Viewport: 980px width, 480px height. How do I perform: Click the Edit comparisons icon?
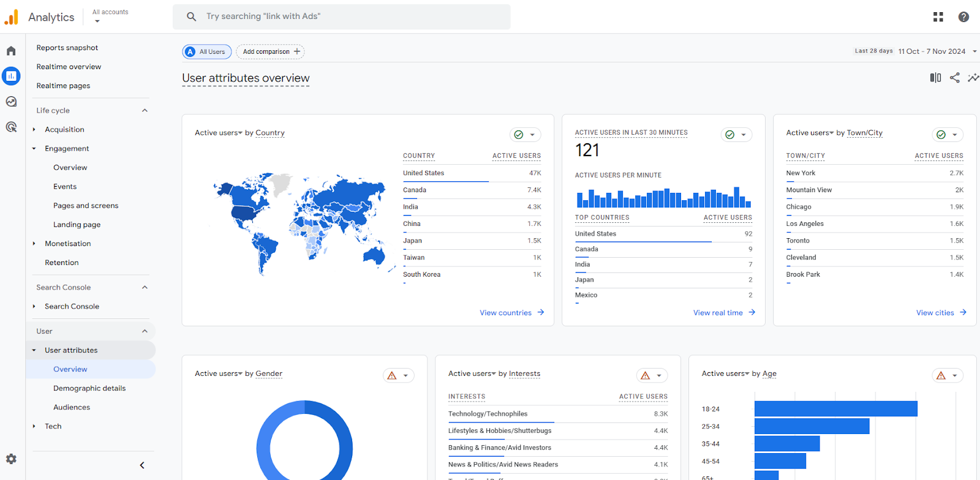coord(935,78)
